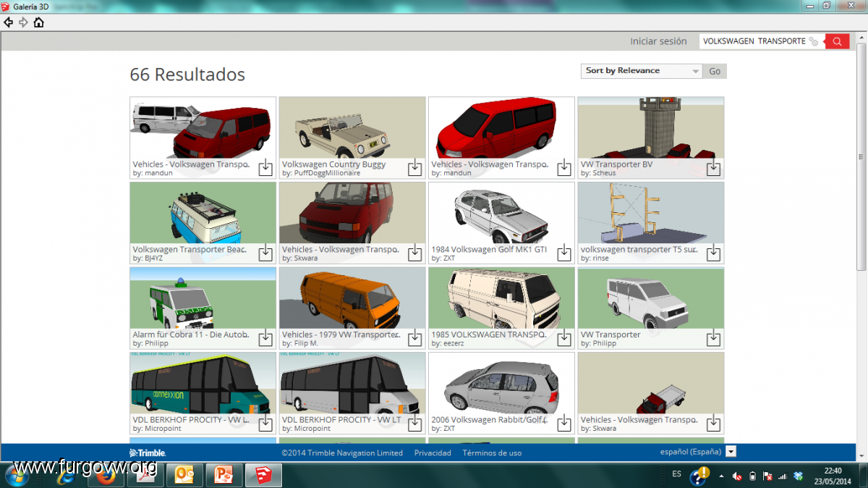Expand the español (España) language selector
This screenshot has width=868, height=488.
[731, 452]
